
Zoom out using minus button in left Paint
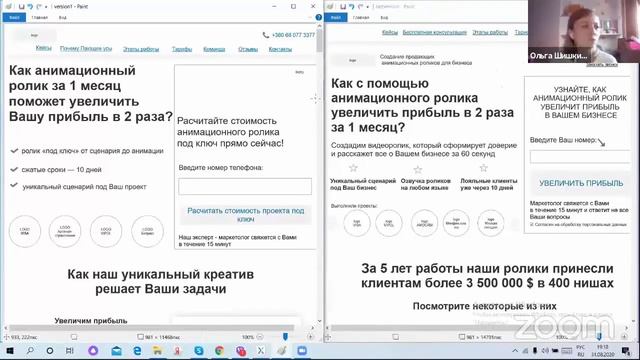260,337
